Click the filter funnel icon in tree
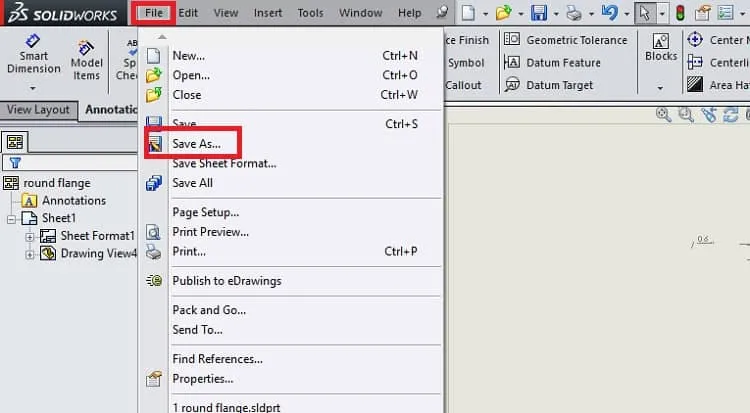Image resolution: width=750 pixels, height=413 pixels. click(x=15, y=163)
